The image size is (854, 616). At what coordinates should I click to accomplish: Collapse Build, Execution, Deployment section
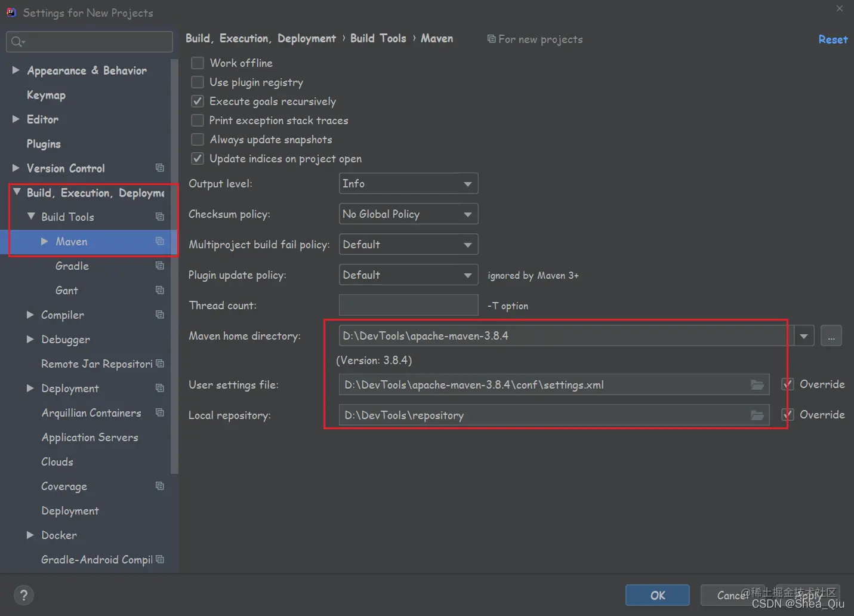pyautogui.click(x=17, y=192)
